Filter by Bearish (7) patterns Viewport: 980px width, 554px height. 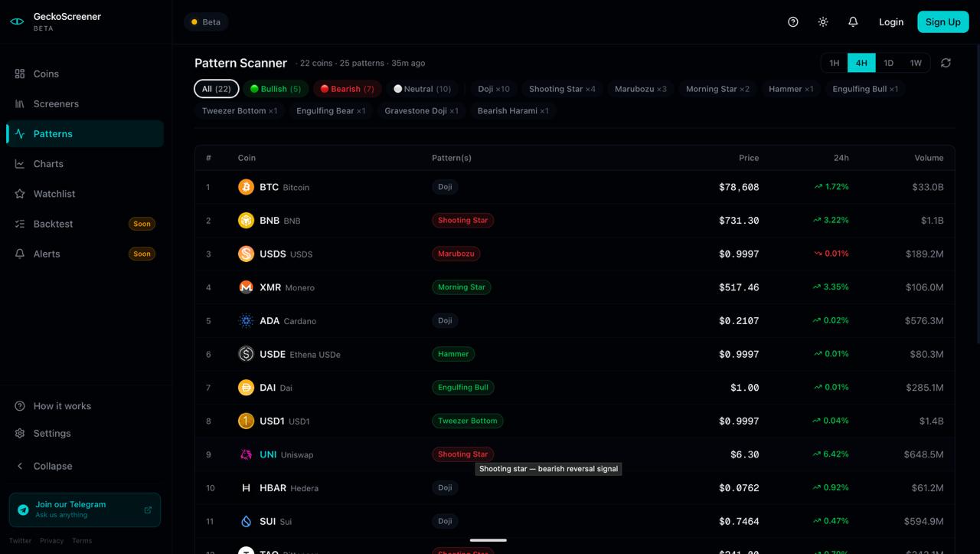[x=347, y=89]
